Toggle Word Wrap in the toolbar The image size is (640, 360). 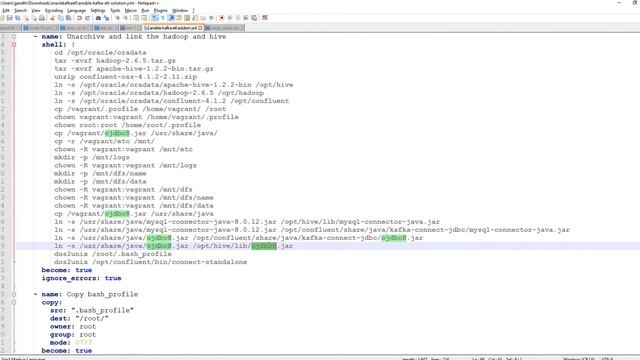[x=155, y=18]
